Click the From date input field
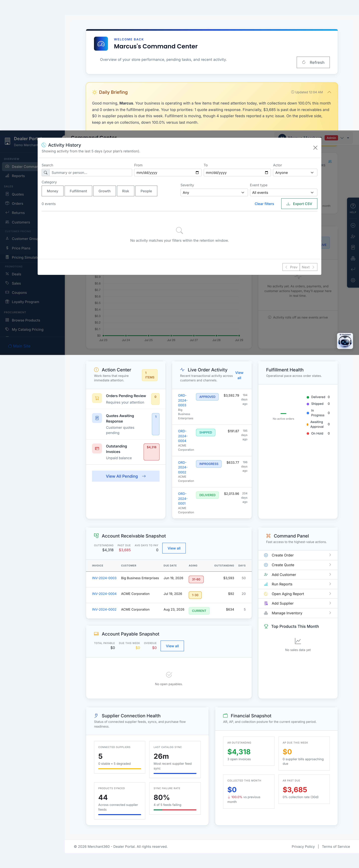 tap(168, 172)
